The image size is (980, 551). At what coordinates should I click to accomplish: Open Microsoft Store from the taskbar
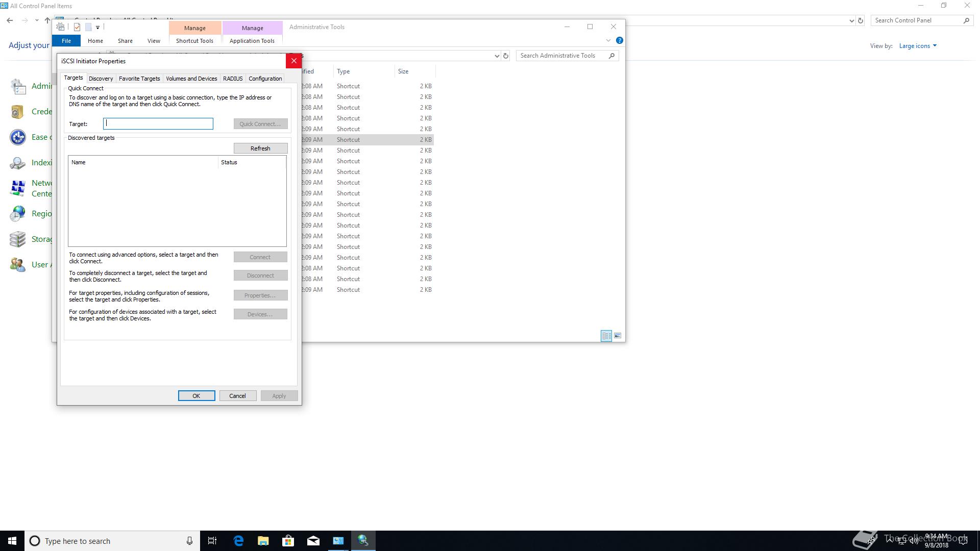pyautogui.click(x=288, y=541)
